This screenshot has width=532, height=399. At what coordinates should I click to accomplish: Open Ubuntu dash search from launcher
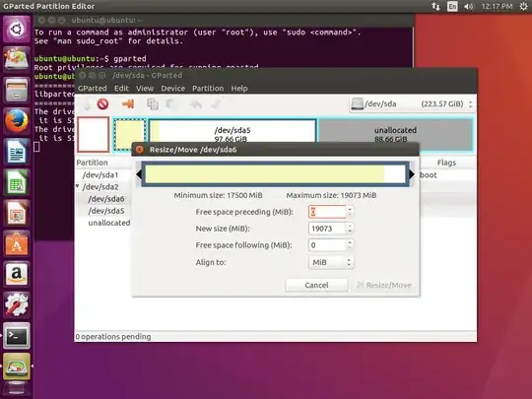click(17, 30)
